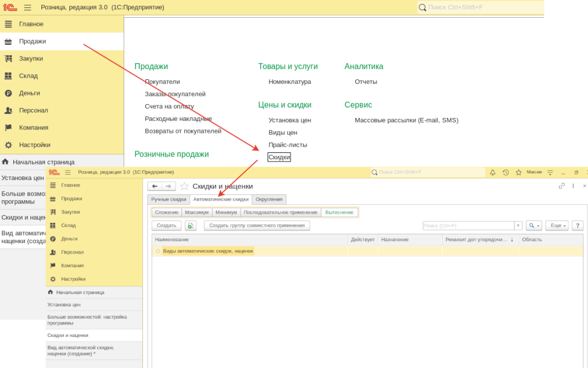The image size is (588, 368).
Task: Open hamburger menu in front window
Action: [68, 172]
